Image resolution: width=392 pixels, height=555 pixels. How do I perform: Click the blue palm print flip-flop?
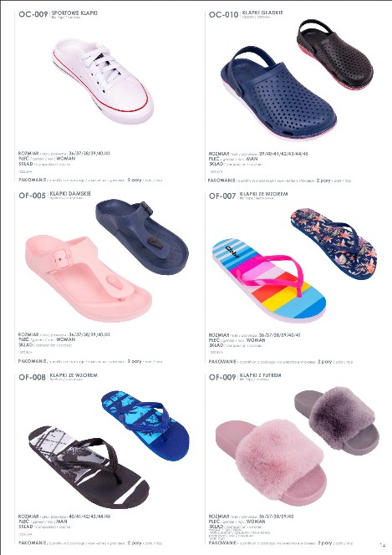coord(145,425)
